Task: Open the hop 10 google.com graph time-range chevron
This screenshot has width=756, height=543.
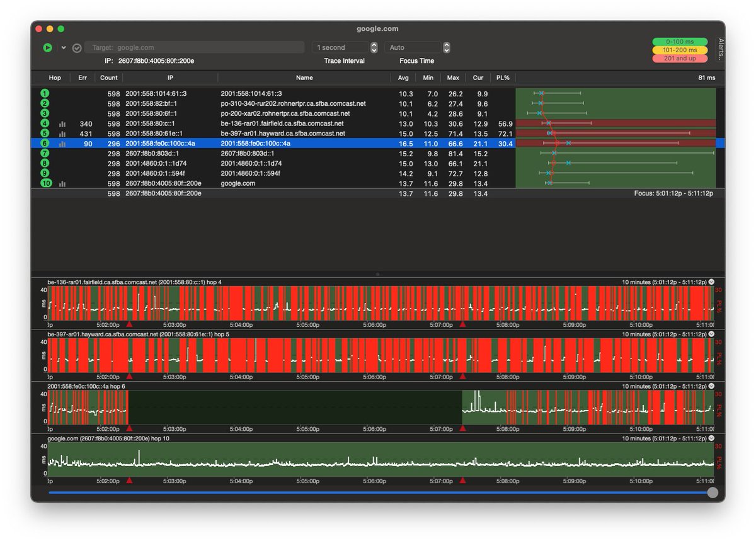Action: [712, 438]
